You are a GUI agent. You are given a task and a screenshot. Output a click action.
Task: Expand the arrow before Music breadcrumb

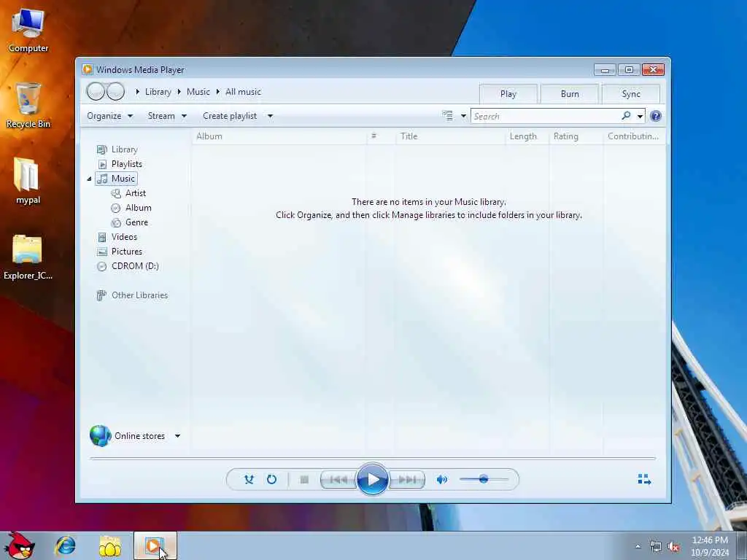tap(179, 92)
